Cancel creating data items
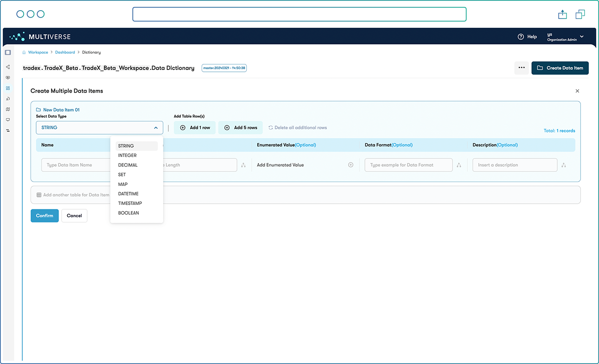Screen dimensions: 599x364 pos(74,215)
